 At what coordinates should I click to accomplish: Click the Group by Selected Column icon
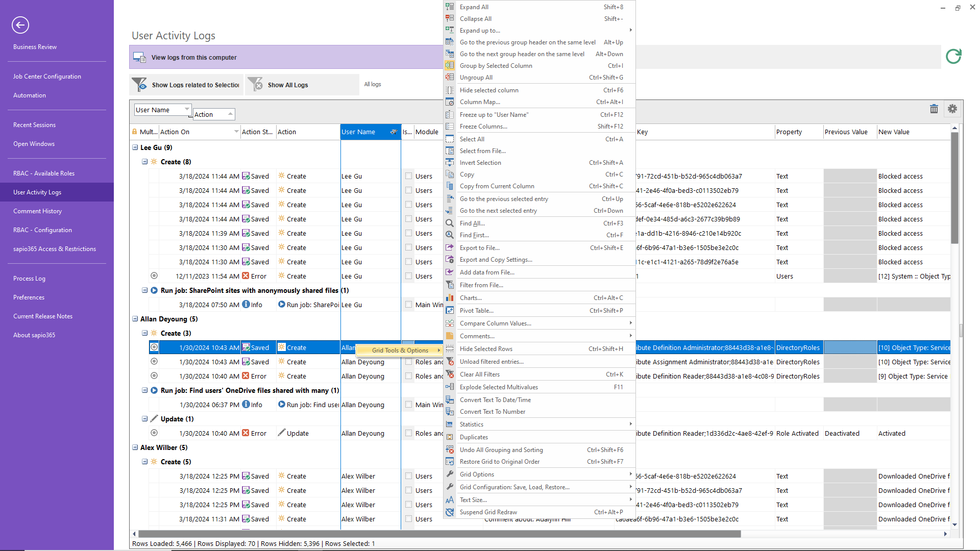[450, 65]
